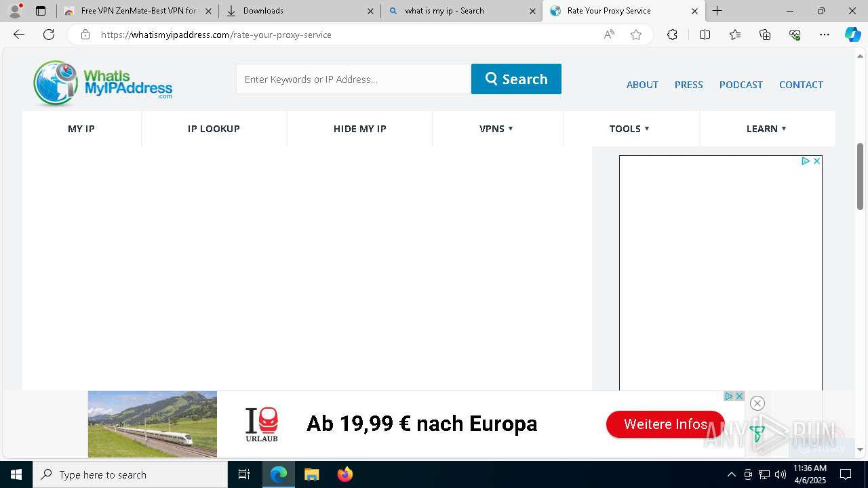Image resolution: width=868 pixels, height=488 pixels.
Task: Open Task View on the taskbar
Action: coord(244,474)
